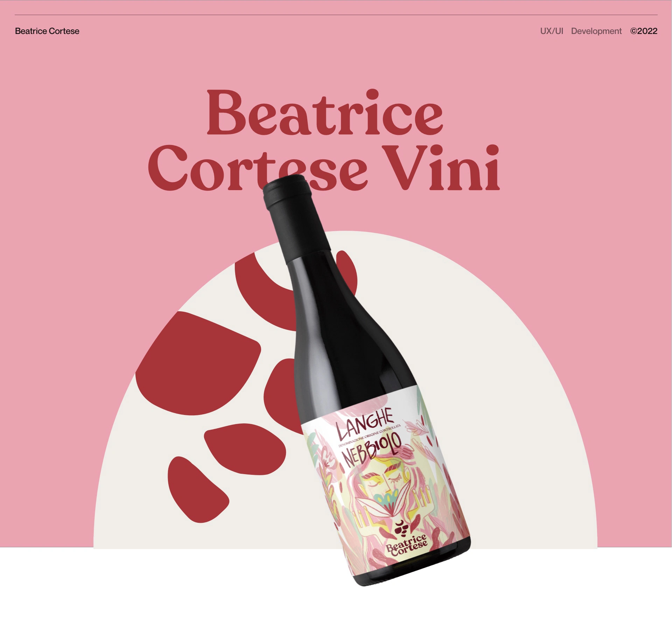Click the word Beatrice in the headline
The height and width of the screenshot is (624, 672).
(x=325, y=113)
